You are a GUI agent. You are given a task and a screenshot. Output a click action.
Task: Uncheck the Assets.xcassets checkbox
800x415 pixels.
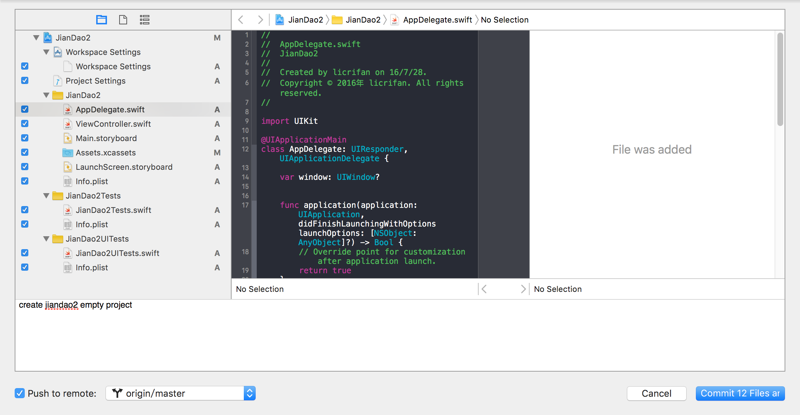[x=24, y=152]
